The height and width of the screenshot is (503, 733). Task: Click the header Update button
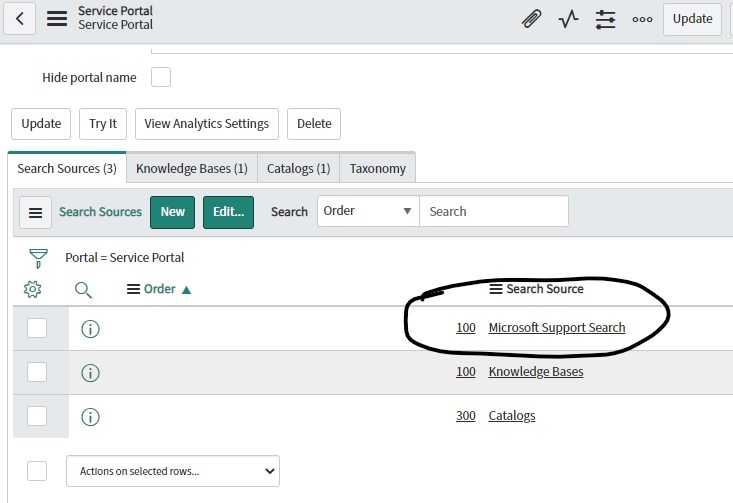(x=692, y=19)
